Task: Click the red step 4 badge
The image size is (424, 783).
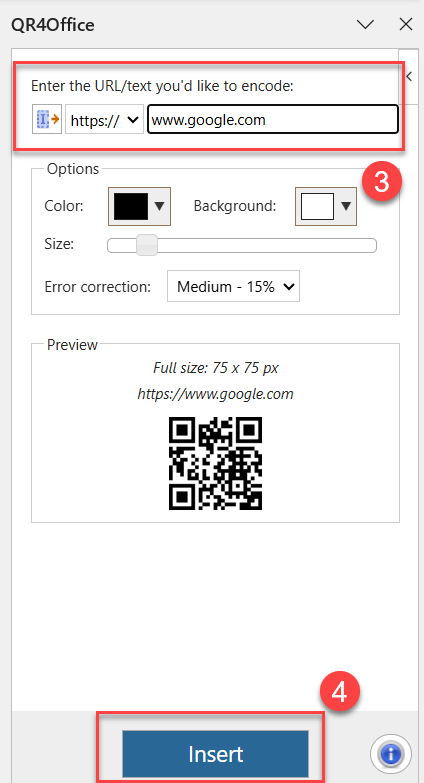Action: click(x=340, y=694)
